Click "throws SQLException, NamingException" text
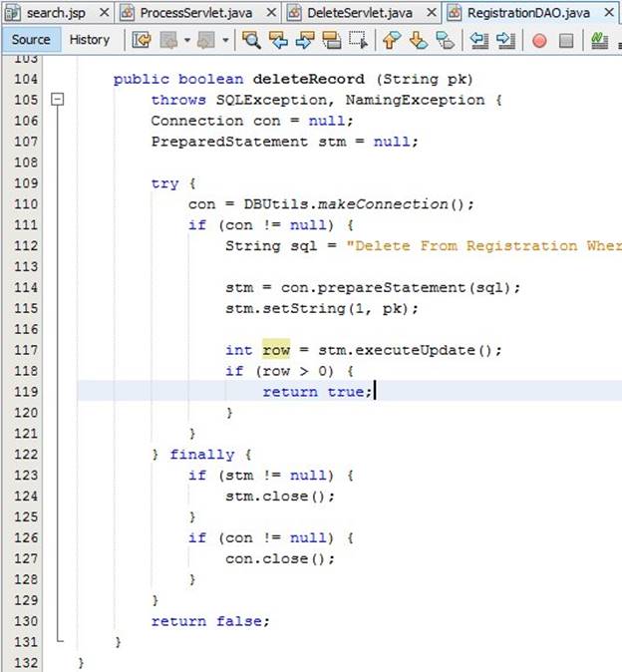This screenshot has height=672, width=622. pyautogui.click(x=318, y=100)
